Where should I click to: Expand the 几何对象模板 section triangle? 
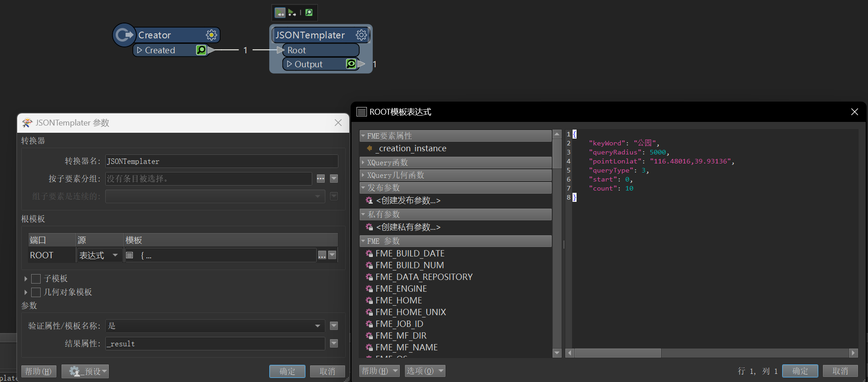26,292
